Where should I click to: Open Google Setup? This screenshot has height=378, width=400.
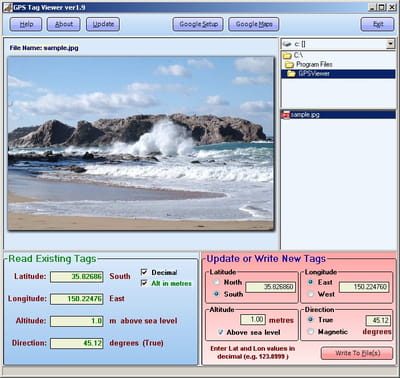(198, 24)
